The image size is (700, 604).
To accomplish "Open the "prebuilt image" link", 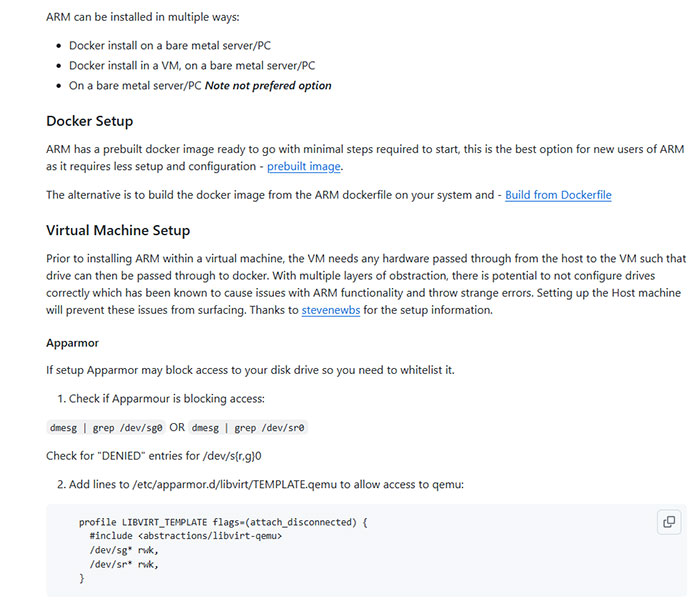I will click(304, 166).
